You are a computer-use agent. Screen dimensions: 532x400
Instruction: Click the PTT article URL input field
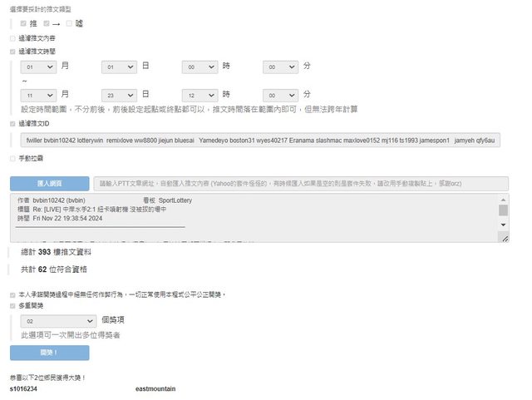299,183
